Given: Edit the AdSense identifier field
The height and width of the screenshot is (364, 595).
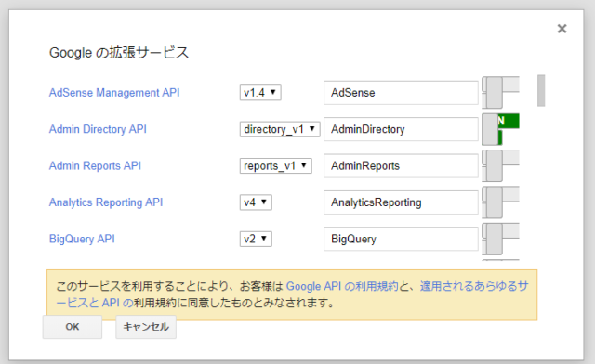Looking at the screenshot, I should pyautogui.click(x=401, y=93).
